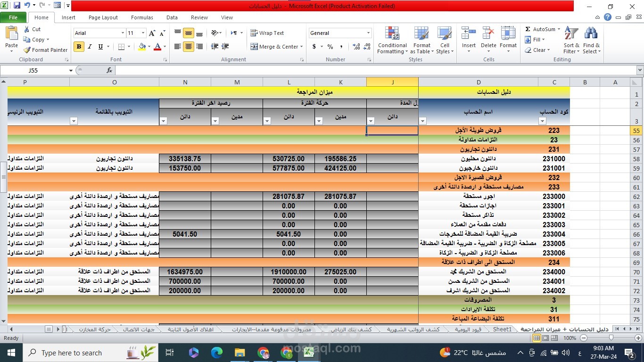Open the Sheet1 sheet tab
Viewport: 644px width, 362px height.
502,329
